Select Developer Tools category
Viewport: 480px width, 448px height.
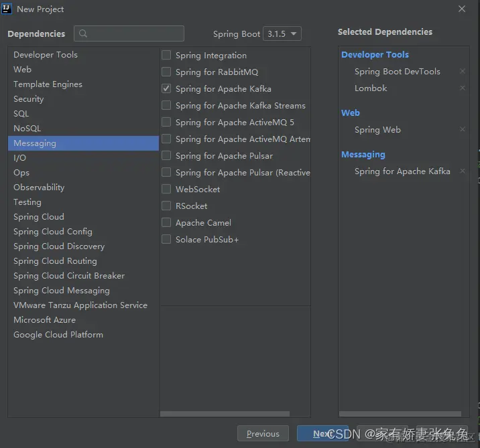point(83,55)
